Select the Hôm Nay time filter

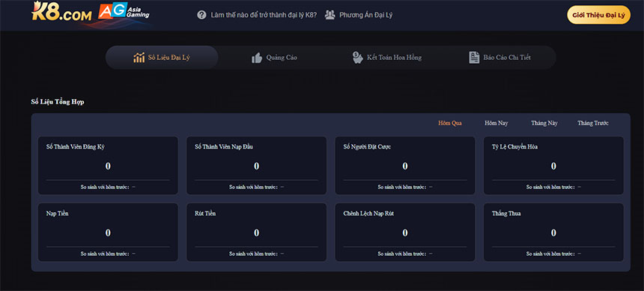(x=496, y=123)
